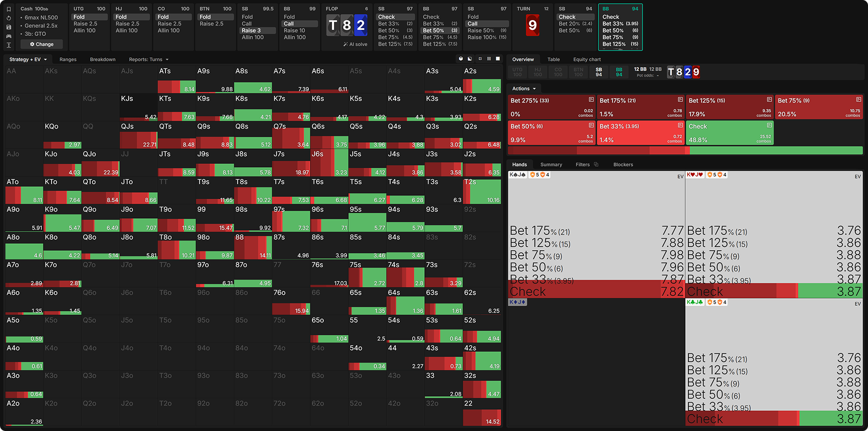Switch matrix to dotted grid view icon

[489, 59]
